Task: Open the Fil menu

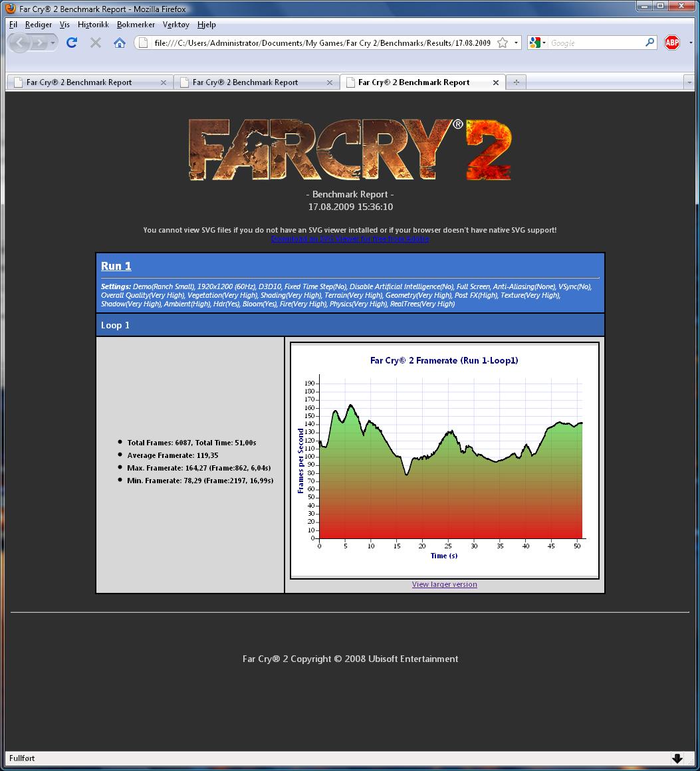Action: tap(13, 25)
